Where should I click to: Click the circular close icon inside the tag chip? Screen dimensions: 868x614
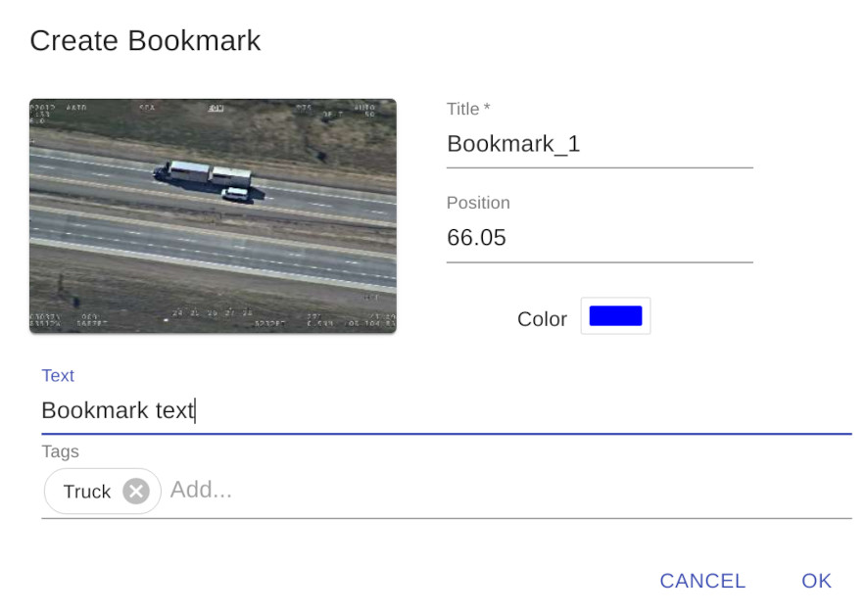(135, 491)
